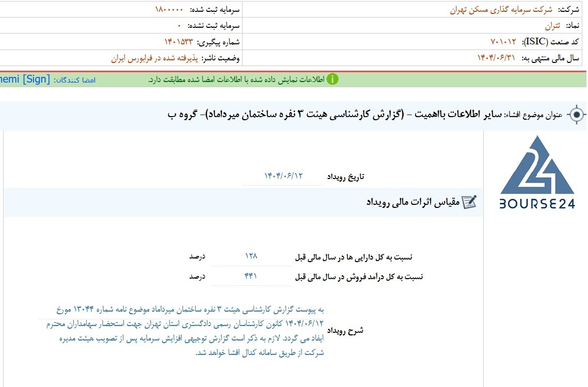588x387 pixels.
Task: Click the "شرح رویداد" label
Action: pos(345,330)
